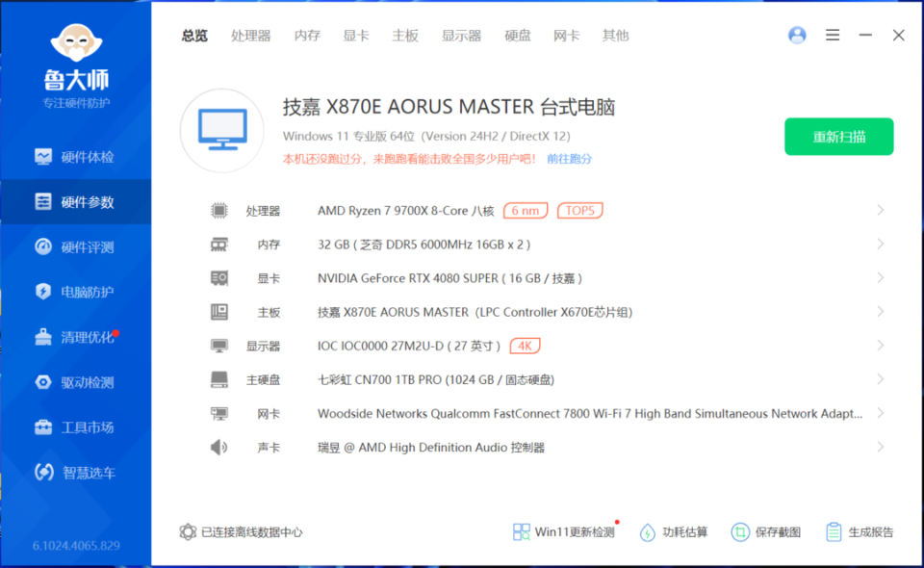Switch to the top 主板 tab
Screen dimensions: 924x568
click(x=405, y=36)
